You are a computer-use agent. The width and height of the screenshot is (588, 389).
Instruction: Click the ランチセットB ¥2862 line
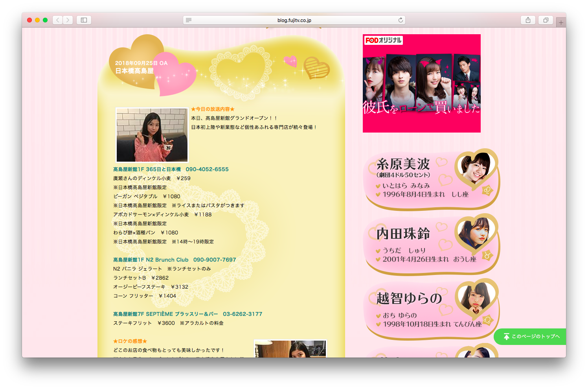[x=141, y=278]
